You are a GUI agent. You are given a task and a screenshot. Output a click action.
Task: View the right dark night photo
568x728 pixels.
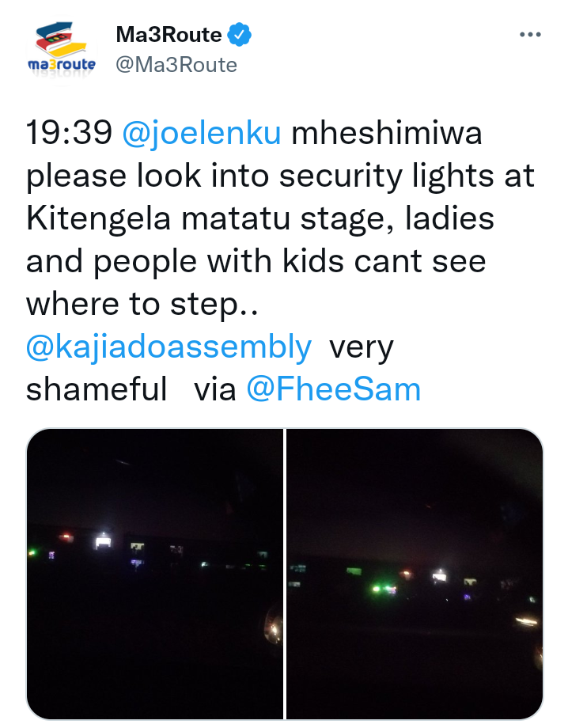pos(415,574)
